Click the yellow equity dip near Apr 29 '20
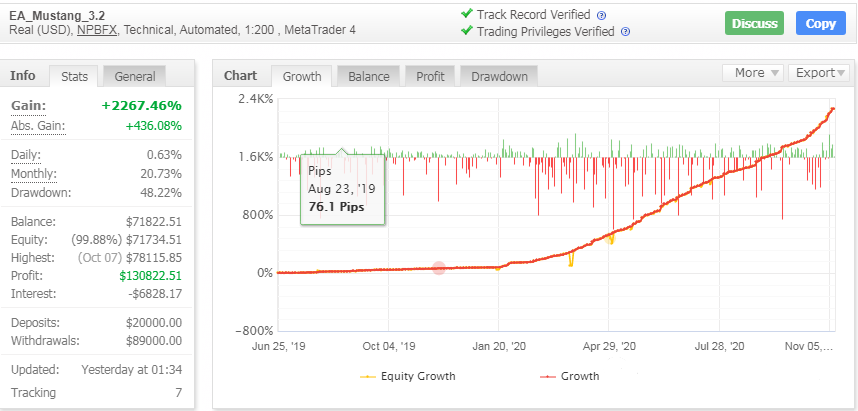The image size is (858, 411). [x=610, y=240]
